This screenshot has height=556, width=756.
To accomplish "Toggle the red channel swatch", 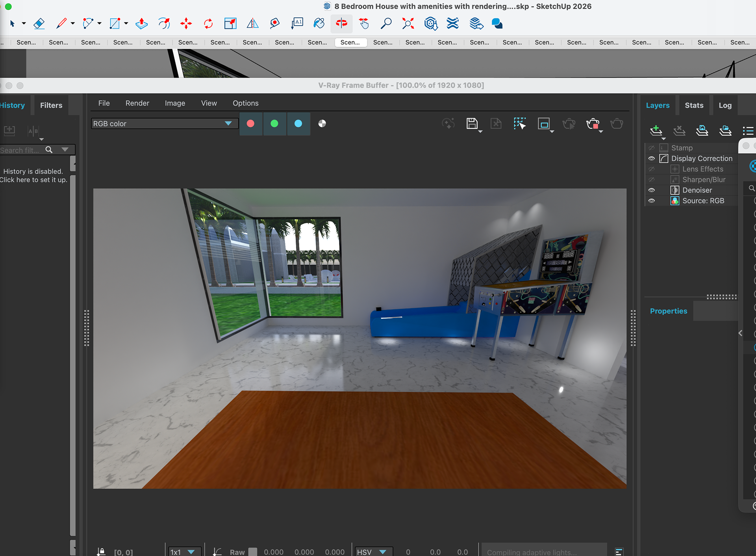I will (x=250, y=124).
